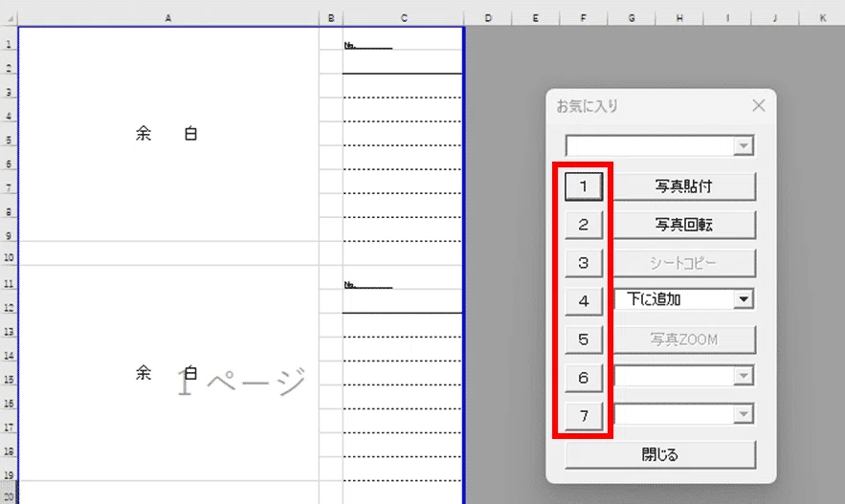Screen dimensions: 845x504
Task: Click the numbered button 3
Action: click(x=584, y=263)
